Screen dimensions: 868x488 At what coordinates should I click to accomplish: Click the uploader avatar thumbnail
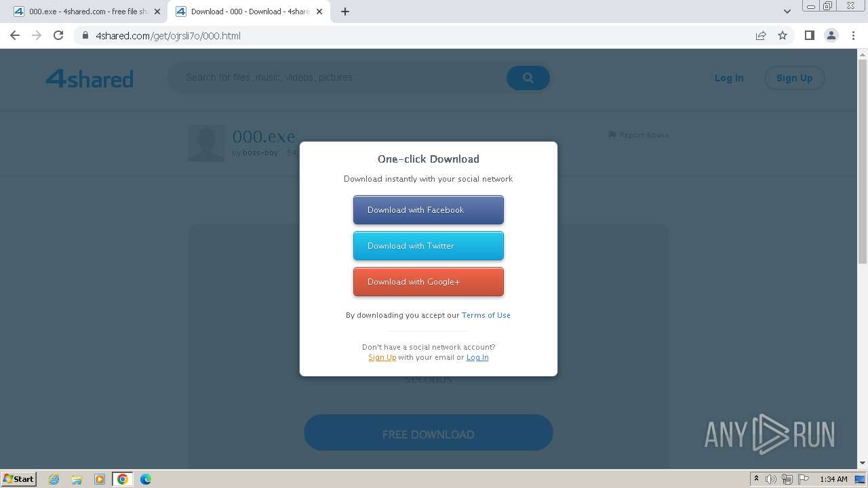click(x=206, y=143)
